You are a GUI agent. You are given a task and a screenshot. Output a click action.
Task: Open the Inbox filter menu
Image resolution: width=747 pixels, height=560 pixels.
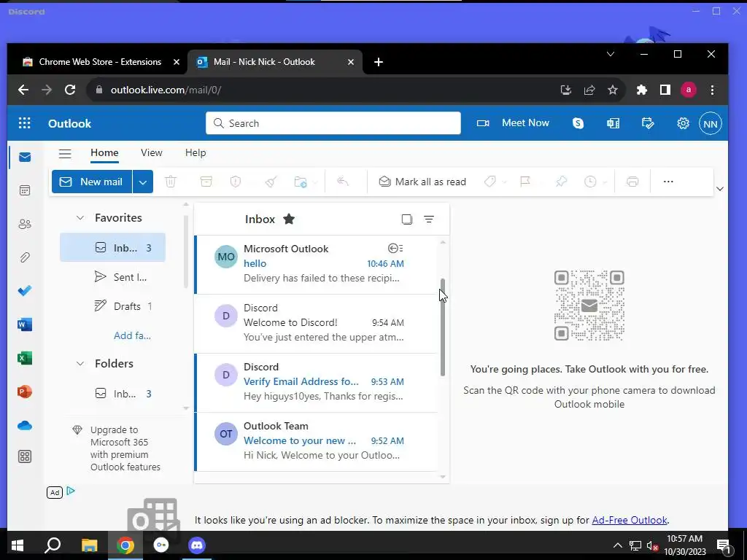(429, 219)
